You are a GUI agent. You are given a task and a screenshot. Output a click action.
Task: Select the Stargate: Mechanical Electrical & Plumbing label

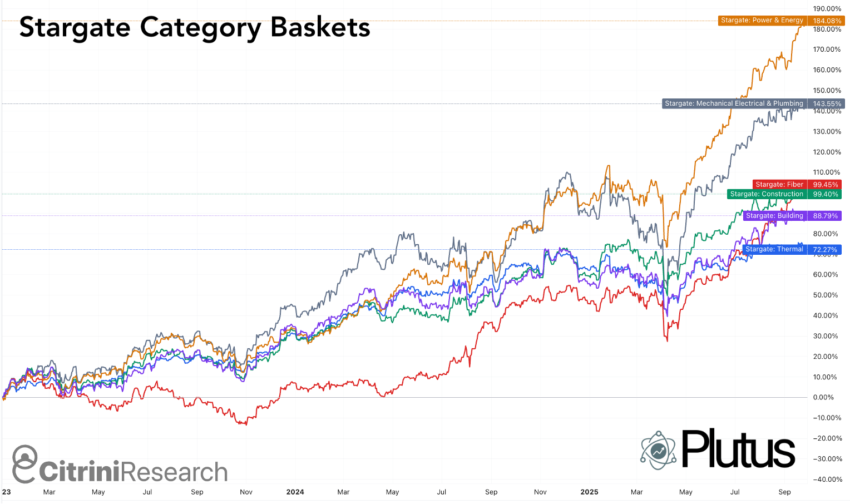click(734, 103)
